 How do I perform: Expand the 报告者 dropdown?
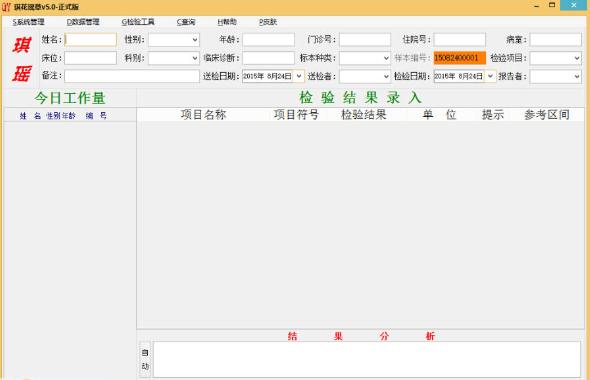[x=577, y=76]
